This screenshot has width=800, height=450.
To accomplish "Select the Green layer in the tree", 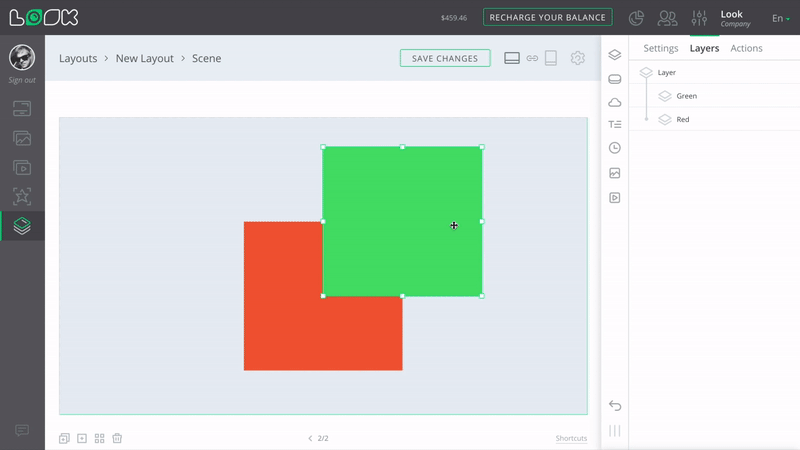I will [x=686, y=96].
